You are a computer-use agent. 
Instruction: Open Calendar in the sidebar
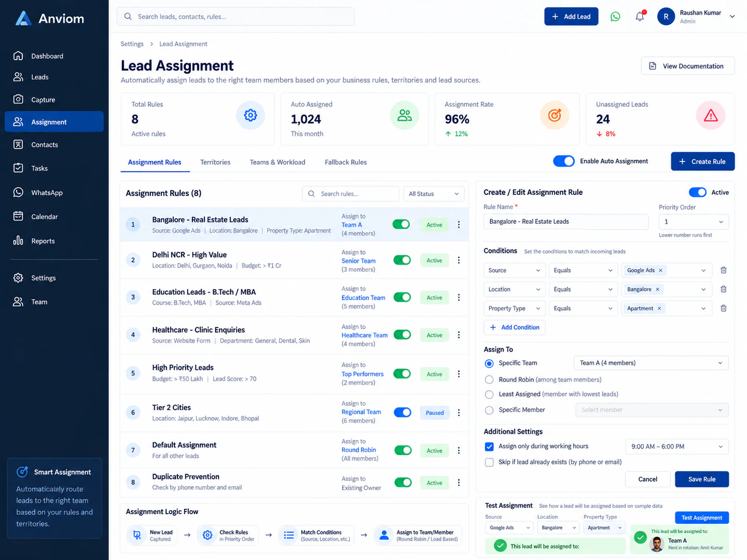click(x=54, y=217)
